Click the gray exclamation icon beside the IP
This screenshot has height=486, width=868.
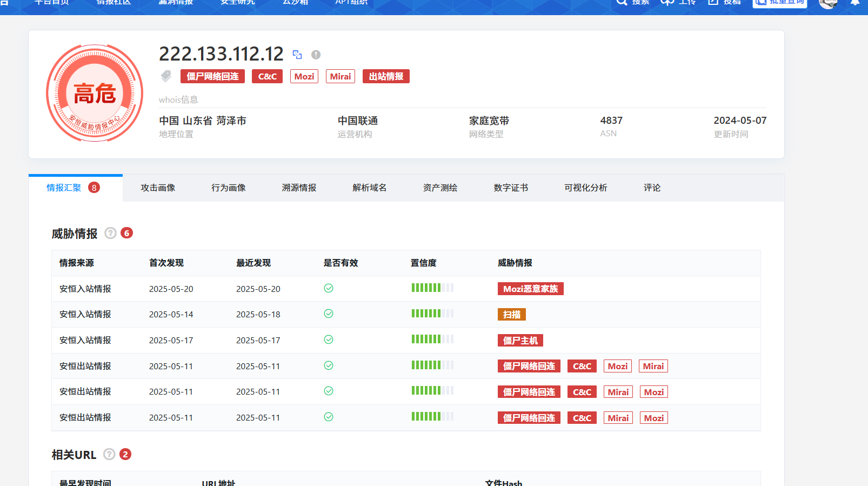coord(316,55)
